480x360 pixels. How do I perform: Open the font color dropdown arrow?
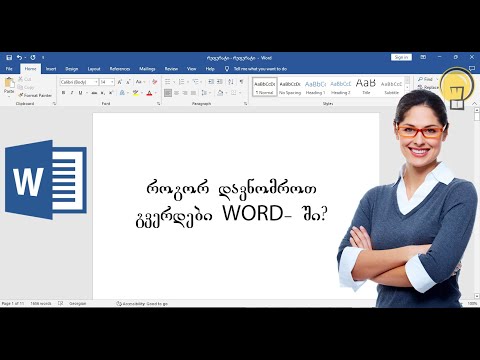156,93
